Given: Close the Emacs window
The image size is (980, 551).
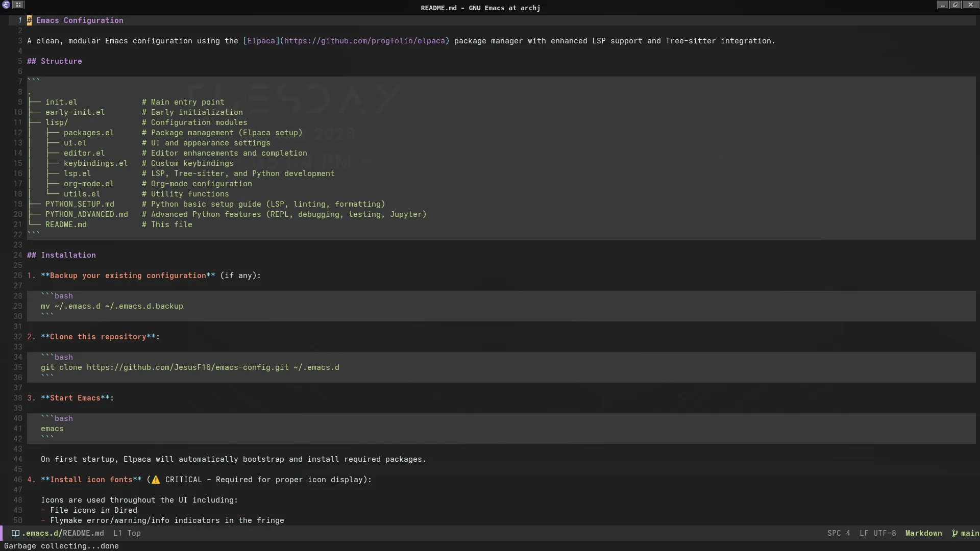Looking at the screenshot, I should click(971, 5).
